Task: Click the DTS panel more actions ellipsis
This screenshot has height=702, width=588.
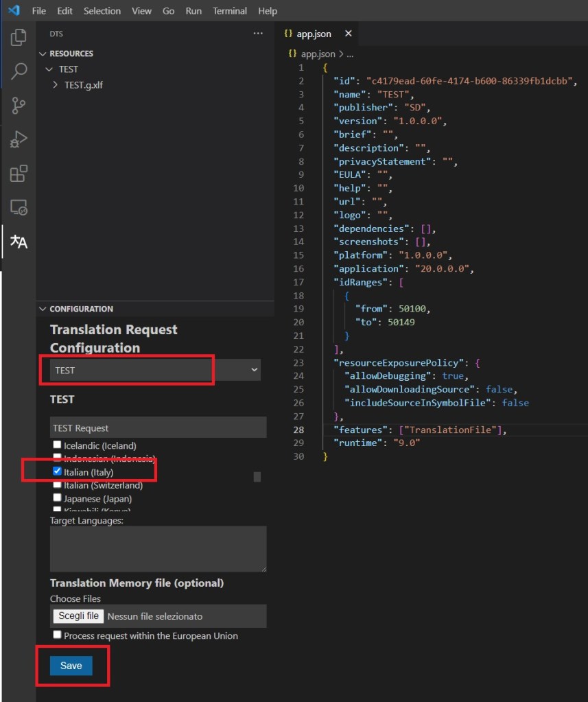Action: 258,33
